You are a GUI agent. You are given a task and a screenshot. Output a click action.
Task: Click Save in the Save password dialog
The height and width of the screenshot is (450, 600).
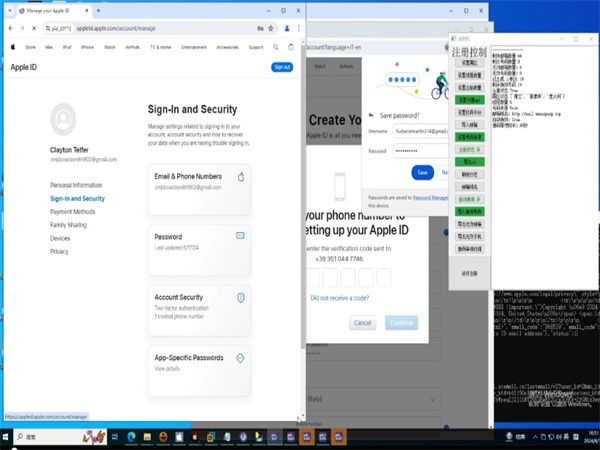422,172
